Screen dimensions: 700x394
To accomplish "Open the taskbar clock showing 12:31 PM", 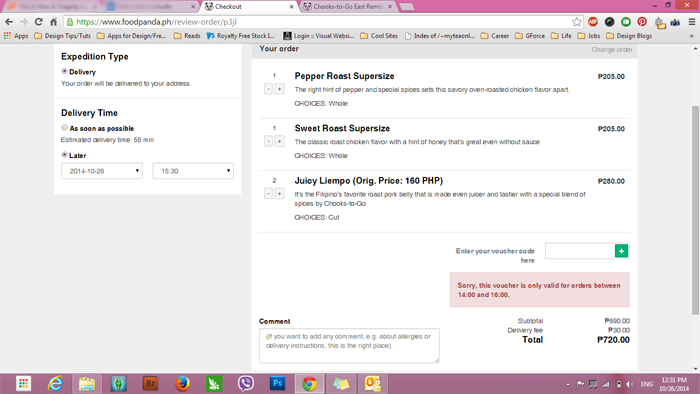I will pos(674,384).
